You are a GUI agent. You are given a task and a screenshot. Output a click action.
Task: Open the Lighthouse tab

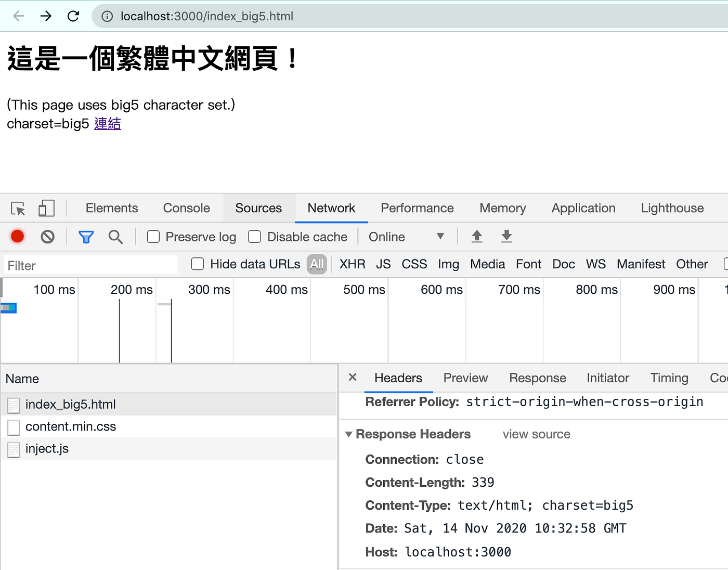[672, 208]
